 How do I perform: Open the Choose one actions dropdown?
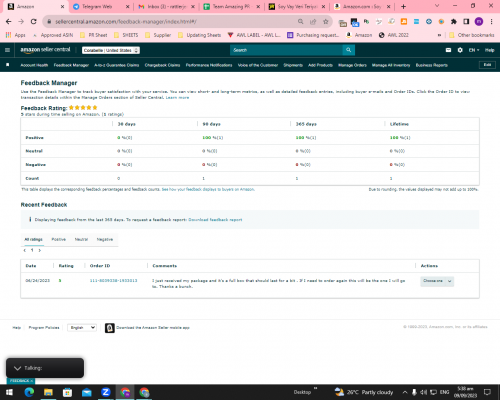[437, 281]
